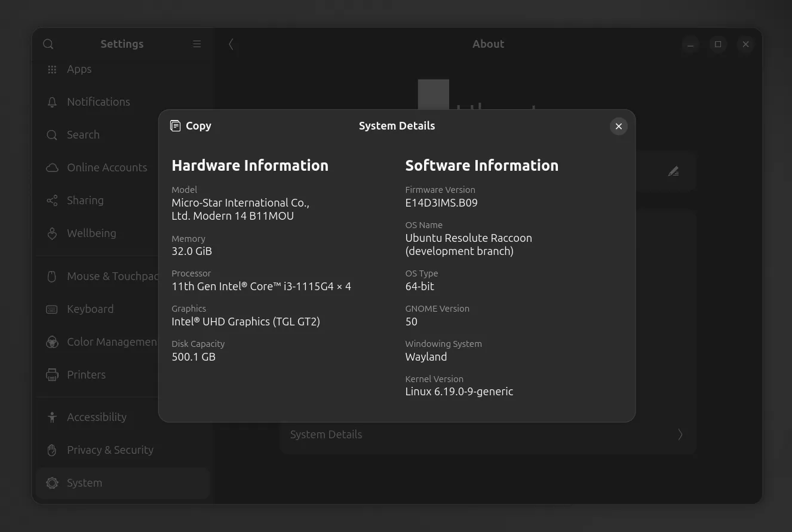Click the Sharing icon in sidebar
The width and height of the screenshot is (792, 532).
[52, 201]
